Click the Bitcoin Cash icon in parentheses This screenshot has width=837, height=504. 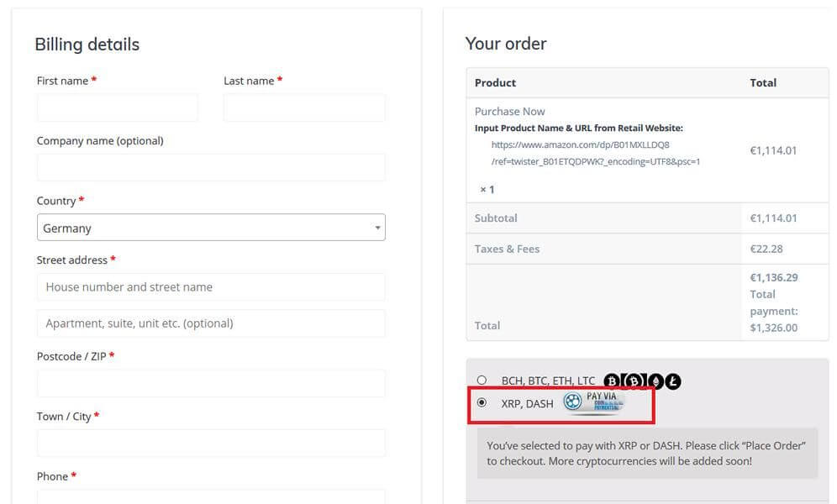(634, 382)
